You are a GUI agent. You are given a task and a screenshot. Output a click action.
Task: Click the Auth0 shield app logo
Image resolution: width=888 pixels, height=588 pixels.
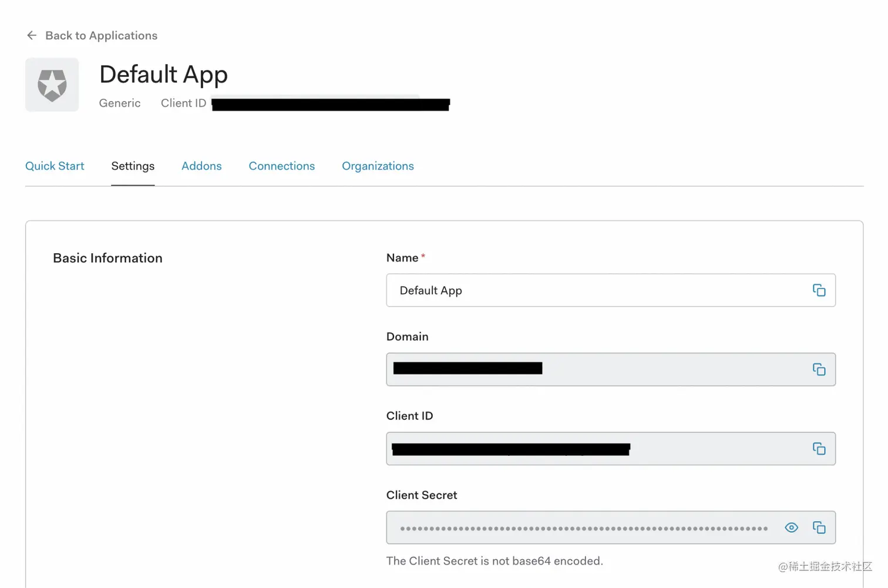pos(52,84)
